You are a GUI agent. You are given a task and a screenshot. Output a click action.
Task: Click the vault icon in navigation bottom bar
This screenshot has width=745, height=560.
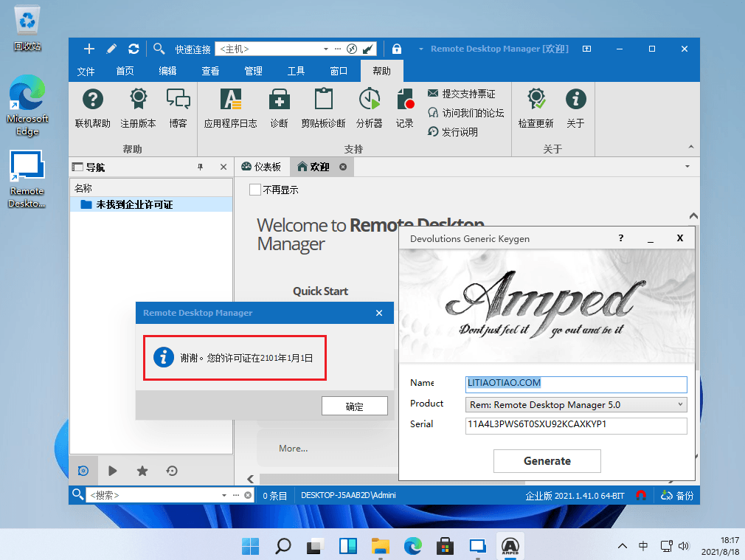tap(83, 471)
